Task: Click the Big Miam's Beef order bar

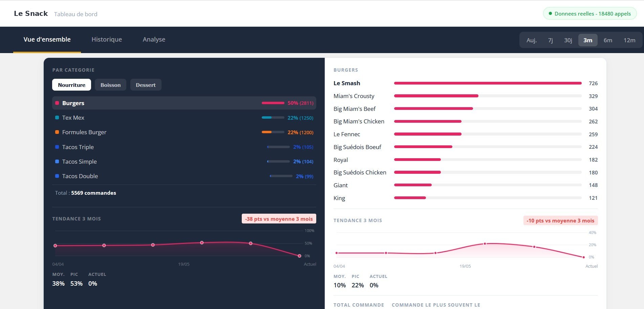Action: [x=488, y=109]
